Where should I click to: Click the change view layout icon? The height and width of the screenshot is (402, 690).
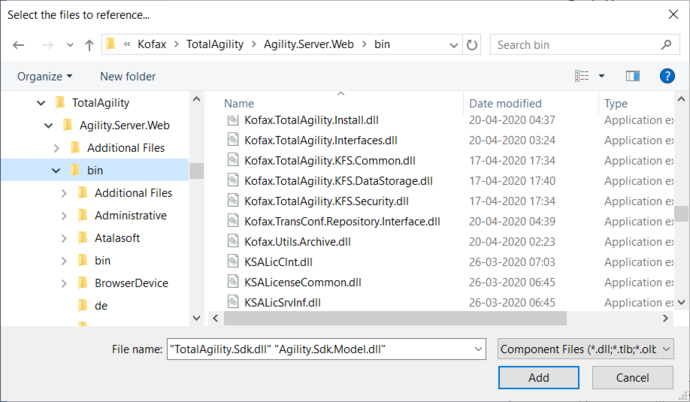coord(582,76)
